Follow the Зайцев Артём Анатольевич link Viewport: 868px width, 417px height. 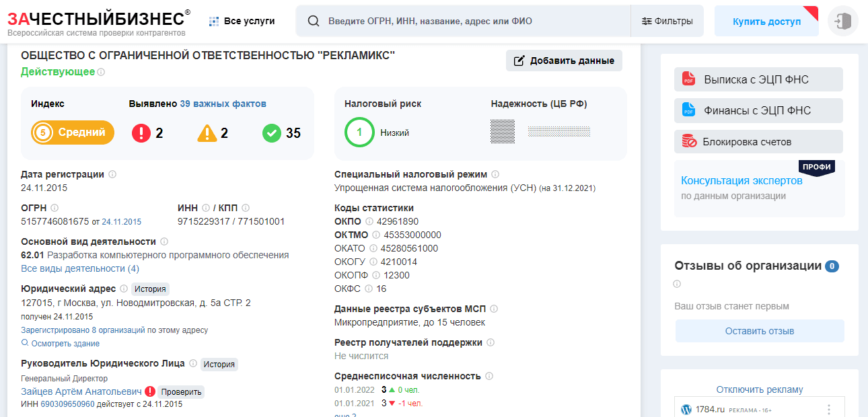(81, 391)
